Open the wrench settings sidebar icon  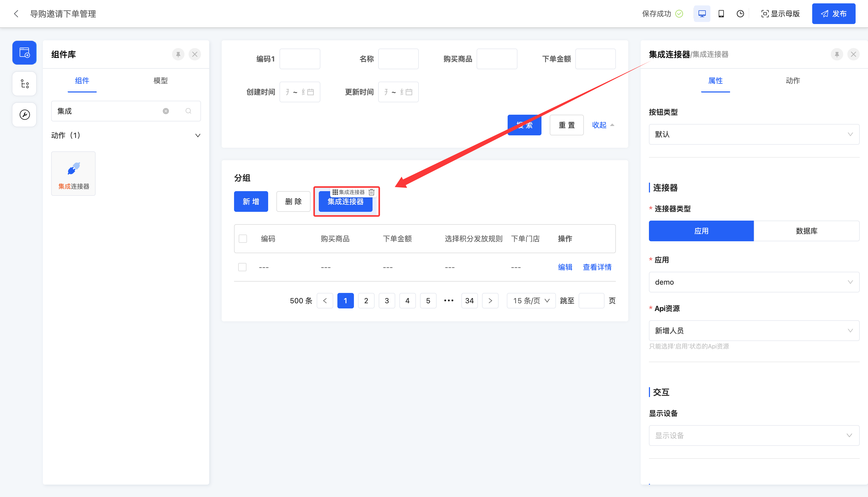pyautogui.click(x=25, y=115)
